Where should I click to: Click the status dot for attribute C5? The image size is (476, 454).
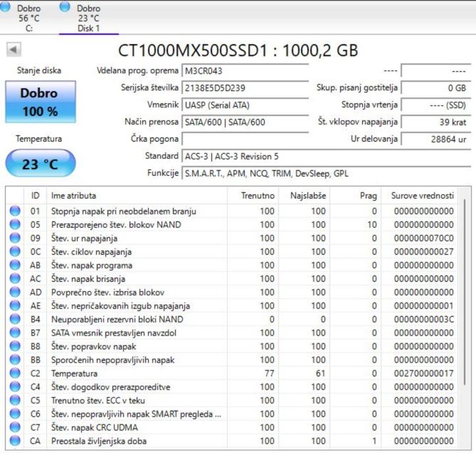point(15,400)
